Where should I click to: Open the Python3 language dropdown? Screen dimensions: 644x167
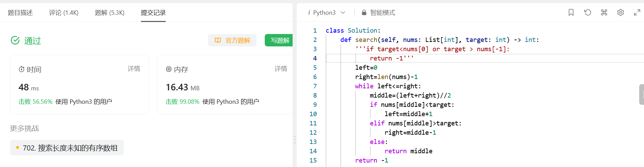[328, 13]
